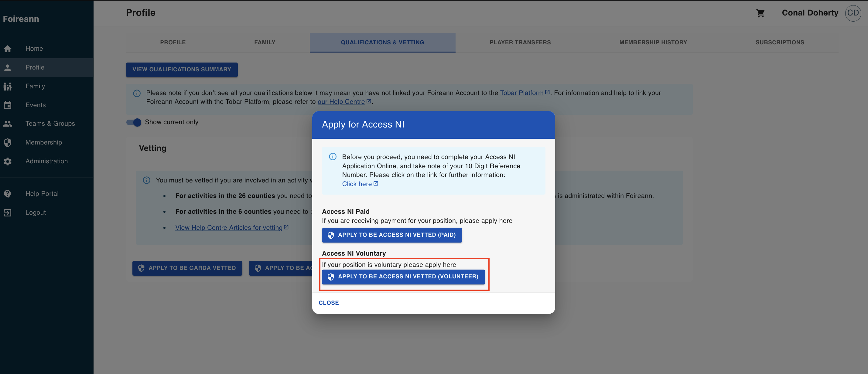Click the info icon in the dialog notice

coord(333,157)
